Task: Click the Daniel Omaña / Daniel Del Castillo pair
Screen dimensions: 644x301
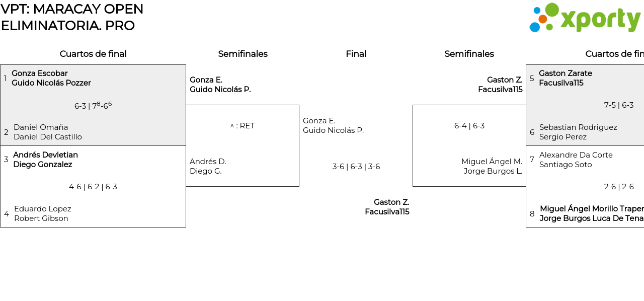Action: tap(47, 132)
